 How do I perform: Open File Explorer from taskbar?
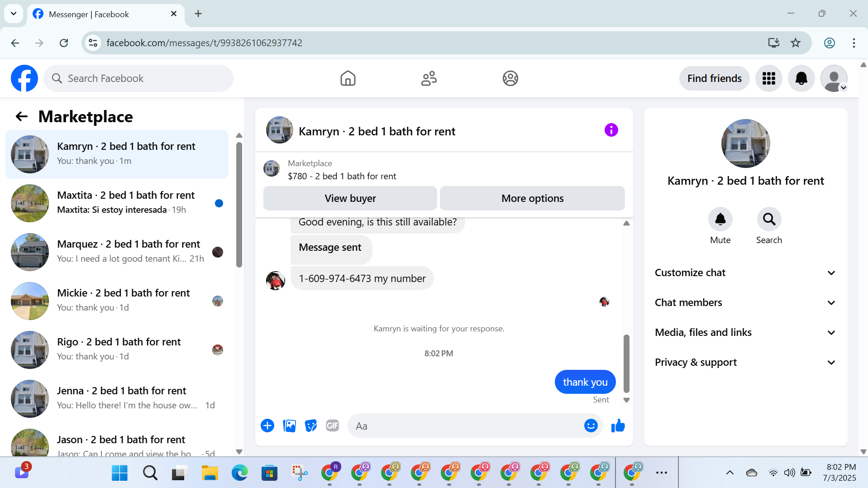tap(210, 473)
